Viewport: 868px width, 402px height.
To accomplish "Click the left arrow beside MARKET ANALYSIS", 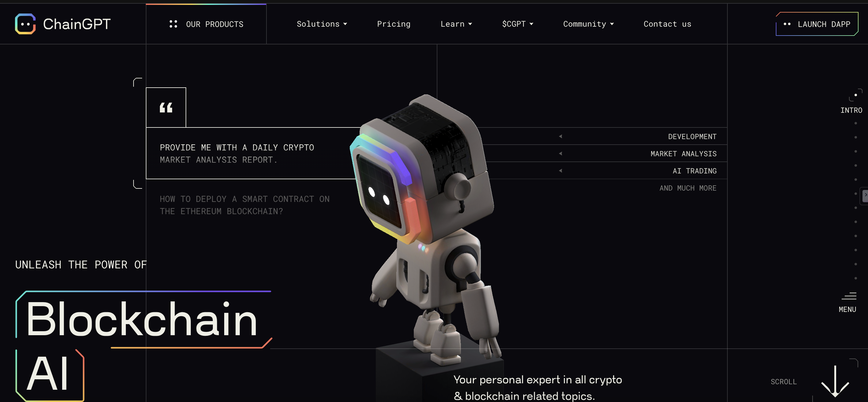I will click(x=561, y=154).
